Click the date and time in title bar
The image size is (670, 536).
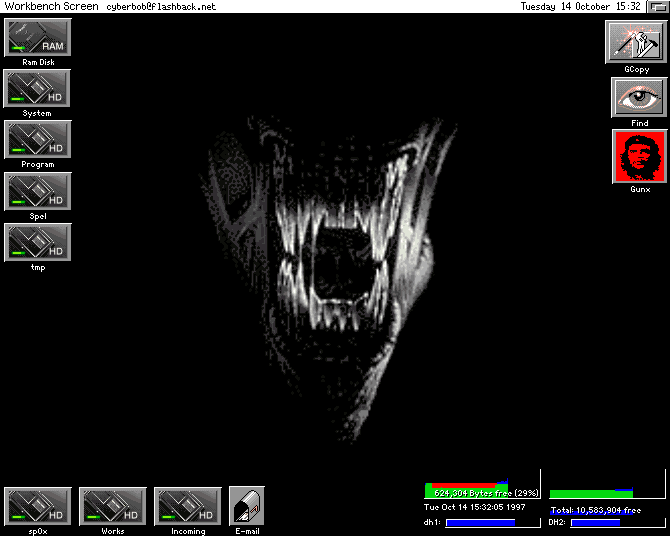(x=581, y=6)
